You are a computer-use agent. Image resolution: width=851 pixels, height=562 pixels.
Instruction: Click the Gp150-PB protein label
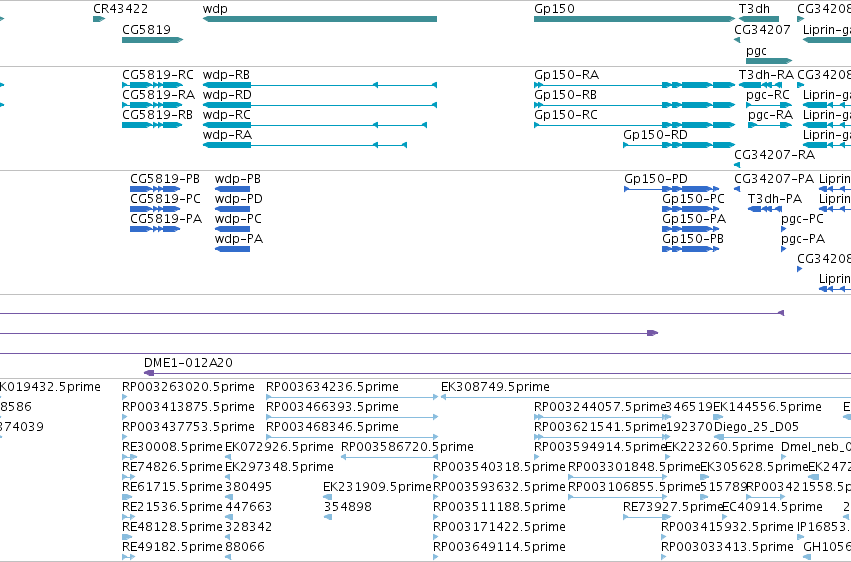pyautogui.click(x=693, y=239)
